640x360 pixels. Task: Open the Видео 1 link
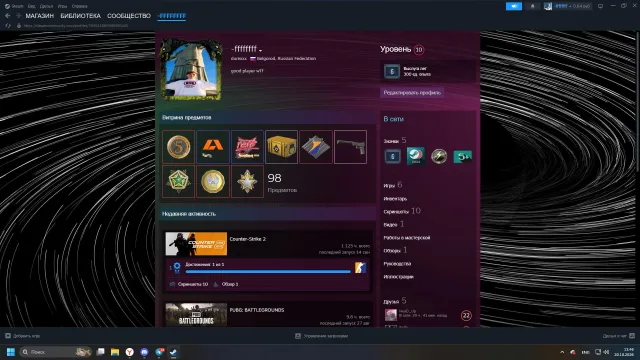tap(393, 224)
